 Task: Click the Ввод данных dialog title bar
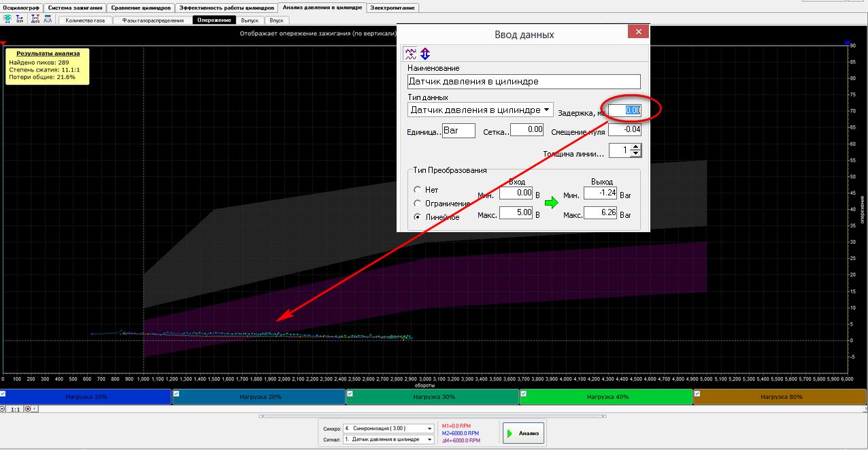point(523,34)
